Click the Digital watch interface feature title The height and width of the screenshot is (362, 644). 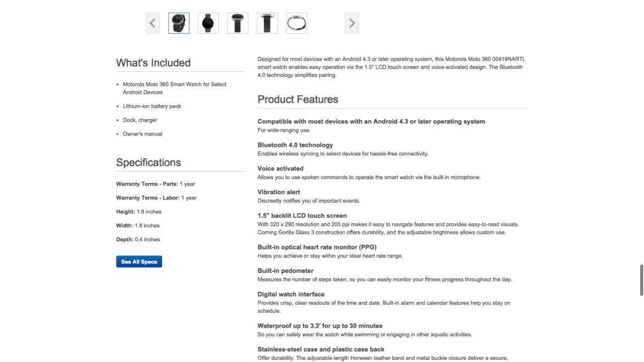(291, 294)
